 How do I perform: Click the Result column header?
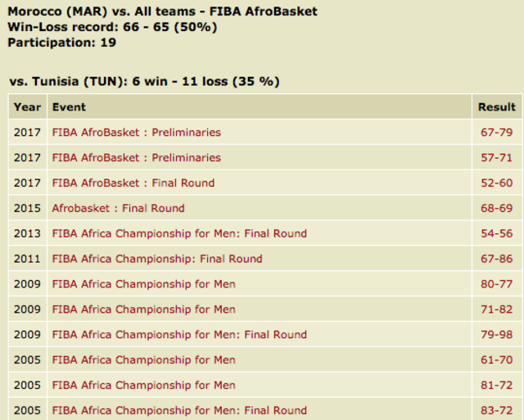(497, 107)
